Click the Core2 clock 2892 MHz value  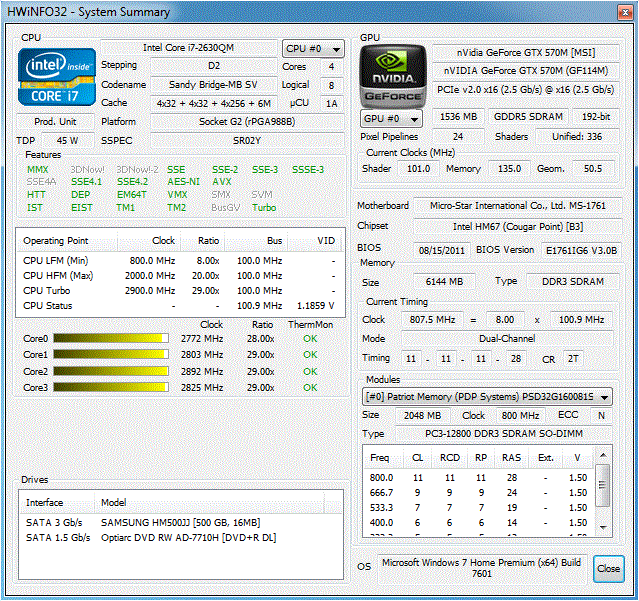[x=202, y=372]
